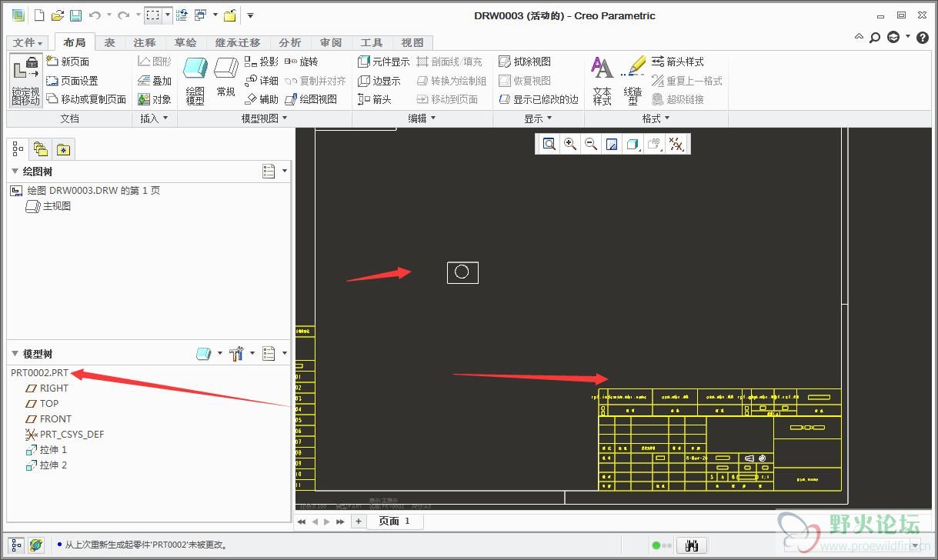Viewport: 938px width, 560px height.
Task: Switch to 工具 (Tools) ribbon tab
Action: click(x=372, y=43)
